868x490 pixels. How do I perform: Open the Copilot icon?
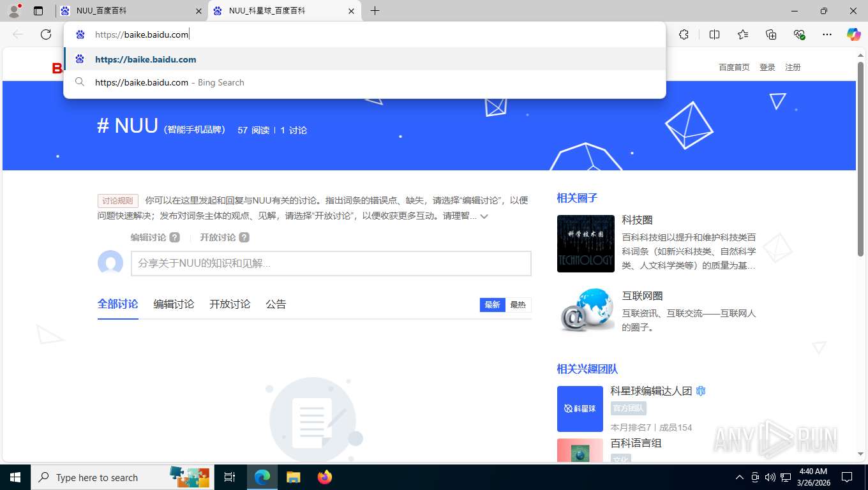[x=854, y=34]
